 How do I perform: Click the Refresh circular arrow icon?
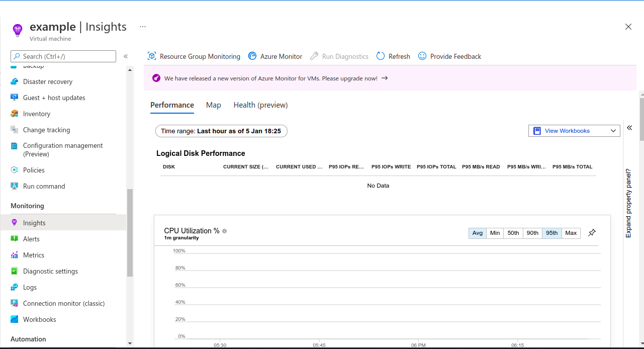coord(381,56)
